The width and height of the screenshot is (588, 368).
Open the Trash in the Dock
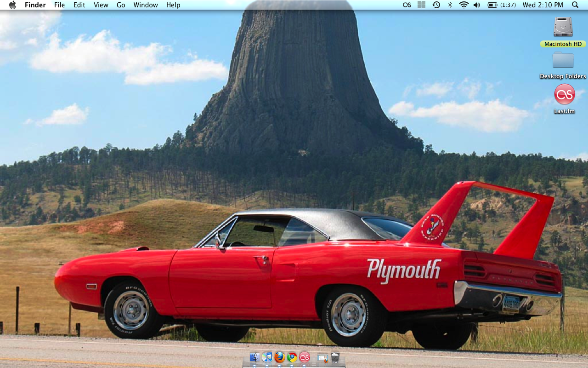click(335, 357)
